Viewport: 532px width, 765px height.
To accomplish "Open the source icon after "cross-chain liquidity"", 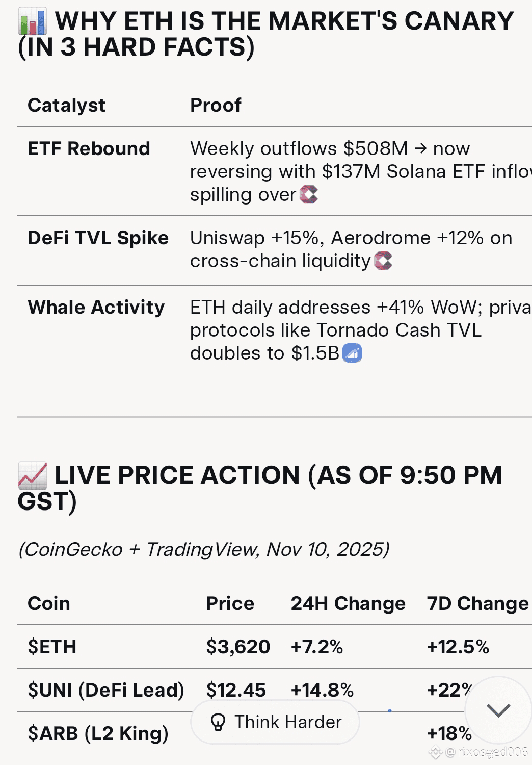I will click(x=383, y=261).
